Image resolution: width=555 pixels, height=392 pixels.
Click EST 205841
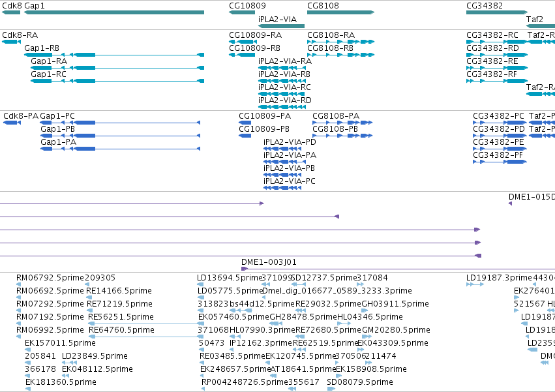[x=40, y=356]
